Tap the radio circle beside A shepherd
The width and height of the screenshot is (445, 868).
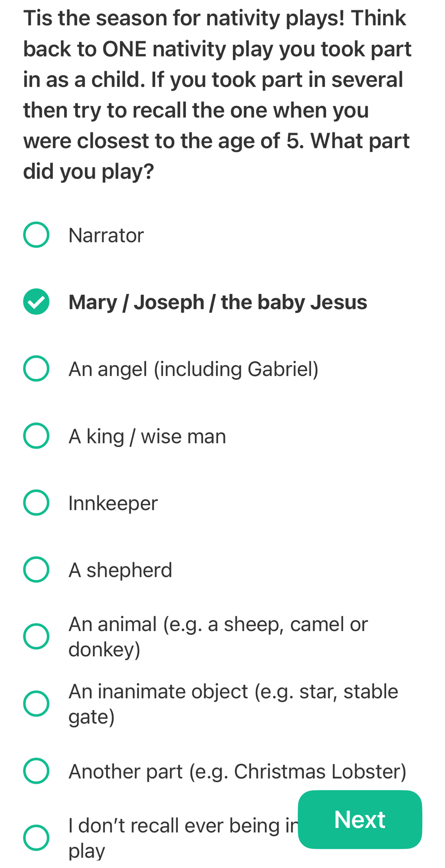(36, 569)
